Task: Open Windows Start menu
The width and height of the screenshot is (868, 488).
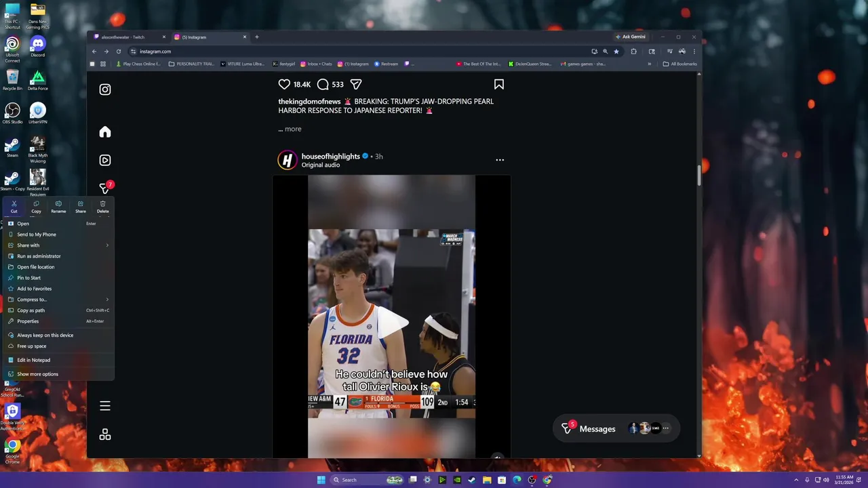Action: click(x=321, y=480)
